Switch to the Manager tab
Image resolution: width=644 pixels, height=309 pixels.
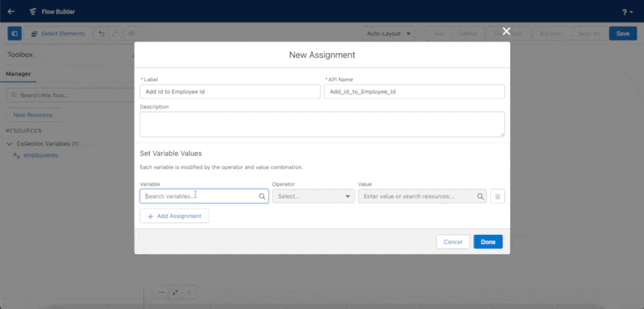(18, 74)
